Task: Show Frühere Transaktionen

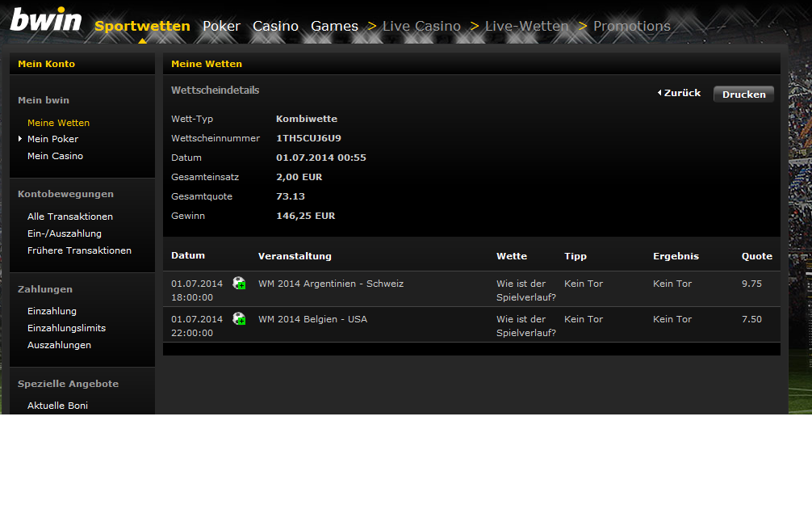Action: point(79,250)
